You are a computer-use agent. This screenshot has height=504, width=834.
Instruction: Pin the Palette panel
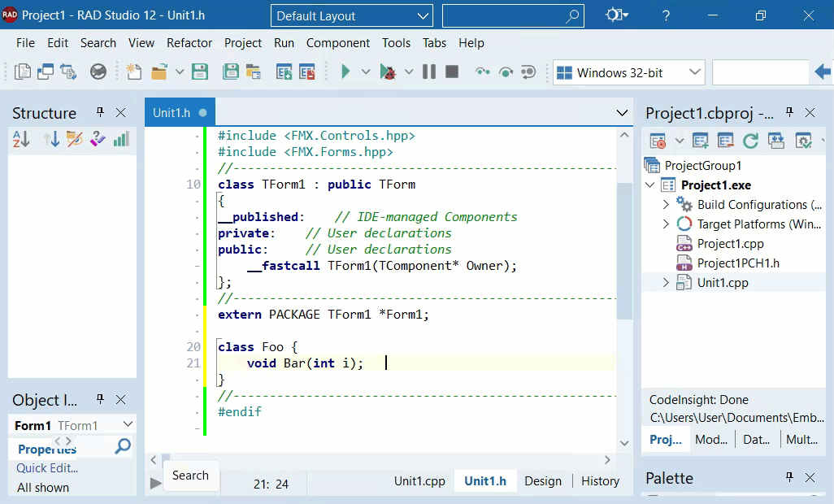[789, 477]
